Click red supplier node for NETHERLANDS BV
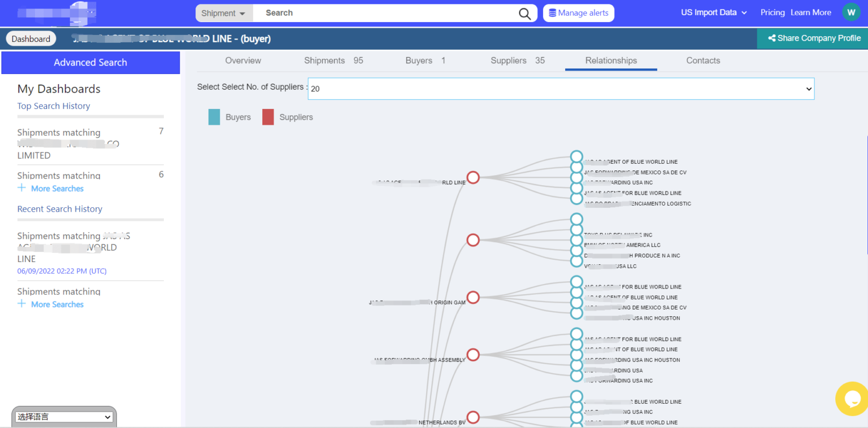The width and height of the screenshot is (868, 428). 473,417
